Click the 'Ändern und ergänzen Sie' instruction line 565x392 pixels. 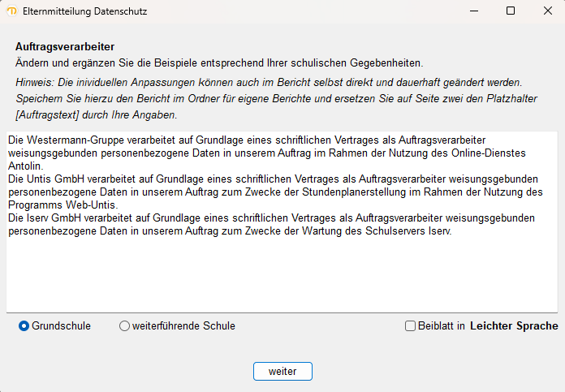(x=219, y=63)
